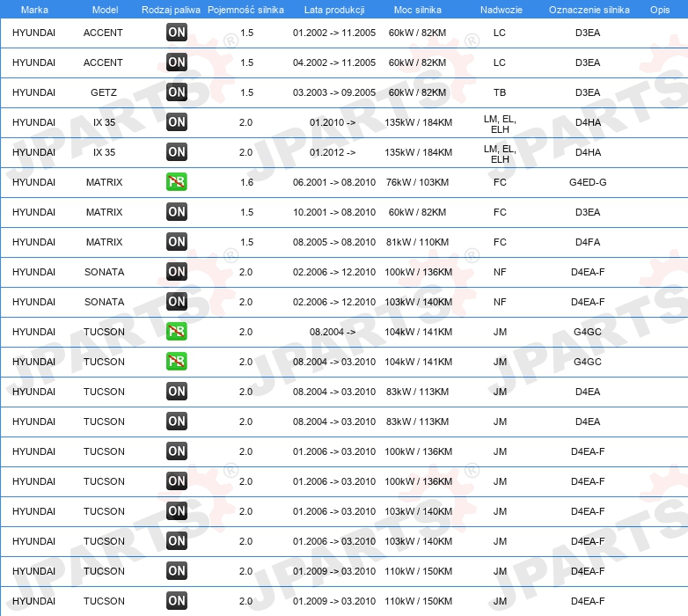Viewport: 688px width, 616px height.
Task: Click the Opis column header
Action: click(x=660, y=10)
